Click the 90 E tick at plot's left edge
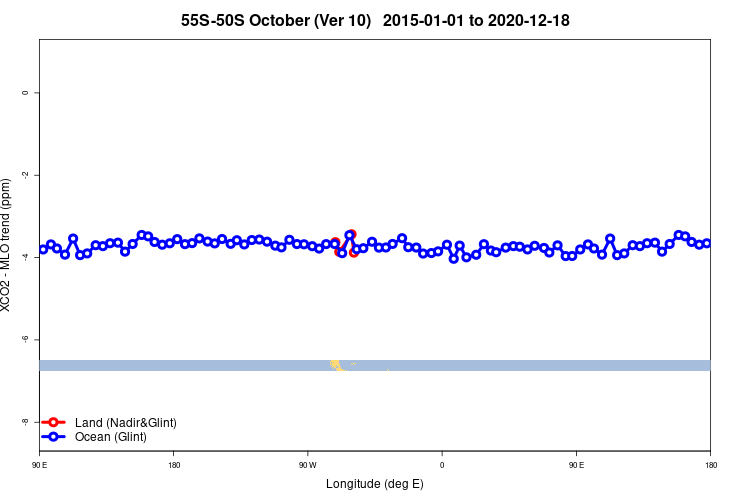750x500 pixels. [40, 465]
